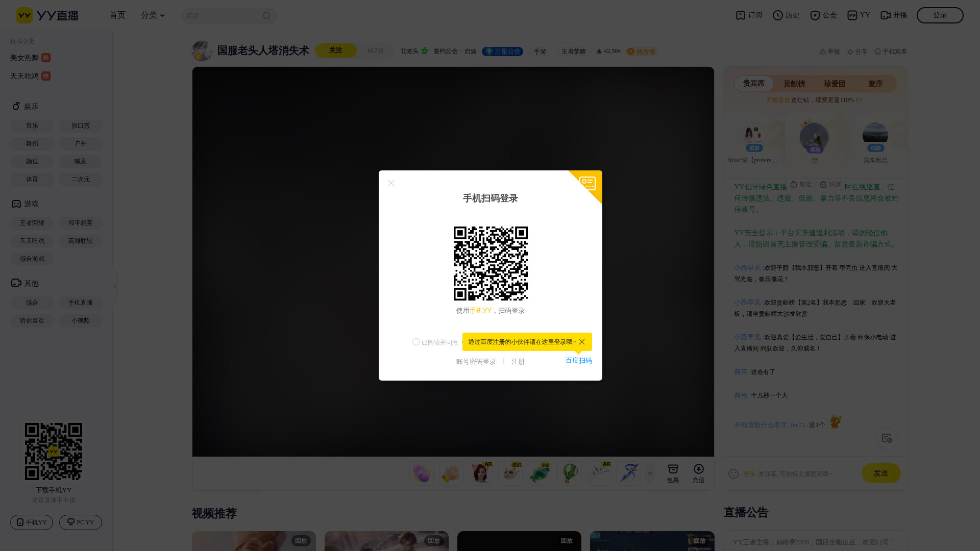Click the chat filter settings icon

point(887,438)
